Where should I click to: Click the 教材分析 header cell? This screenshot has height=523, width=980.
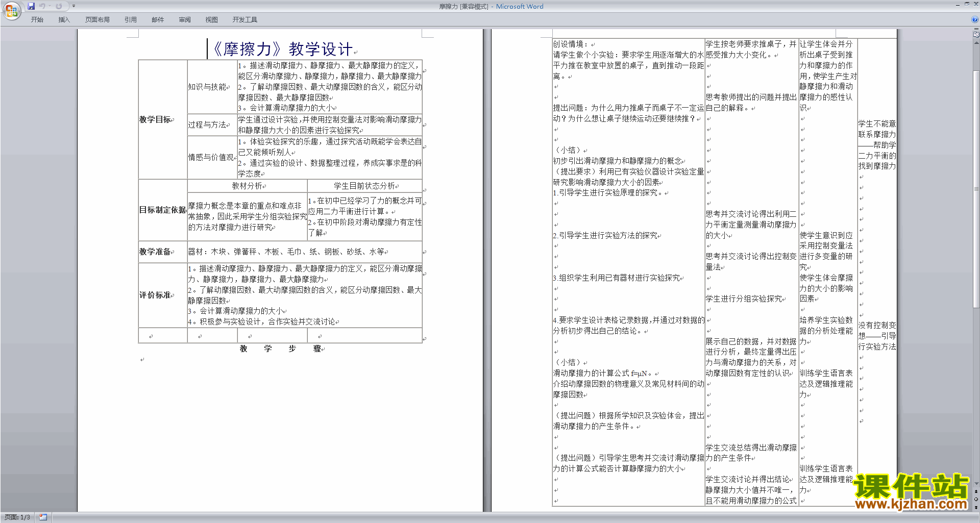point(247,186)
